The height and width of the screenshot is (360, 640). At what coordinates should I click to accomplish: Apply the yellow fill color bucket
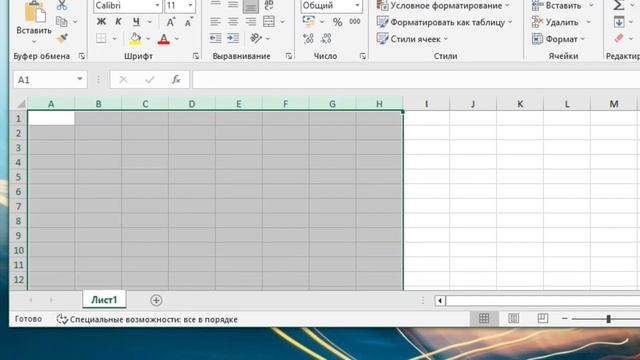[x=135, y=39]
